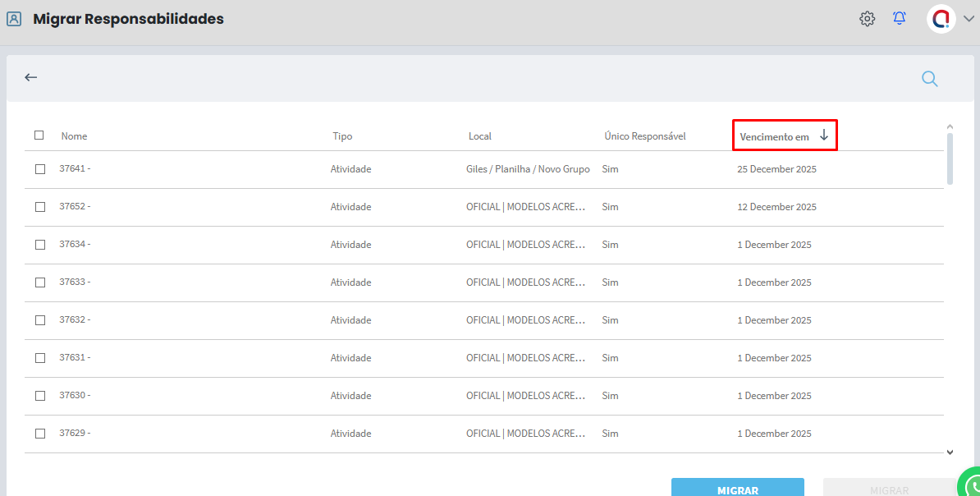Open the notifications bell
The height and width of the screenshot is (496, 980).
(x=900, y=19)
